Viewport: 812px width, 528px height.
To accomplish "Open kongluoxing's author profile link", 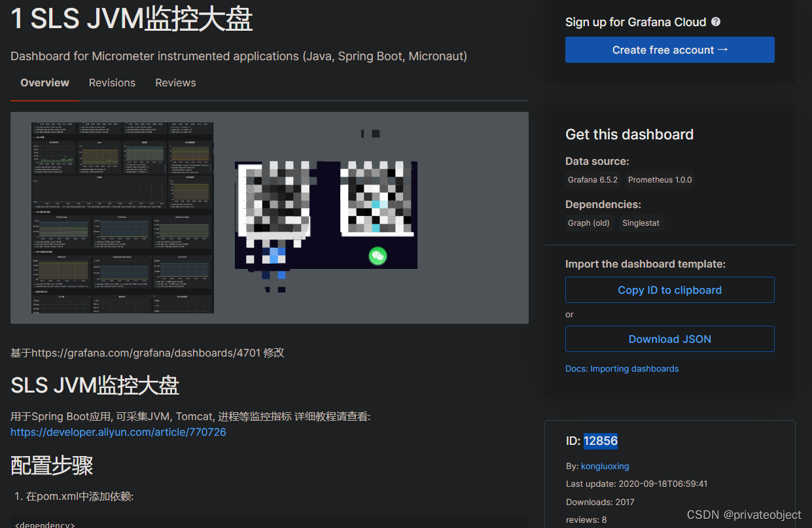I will coord(605,466).
